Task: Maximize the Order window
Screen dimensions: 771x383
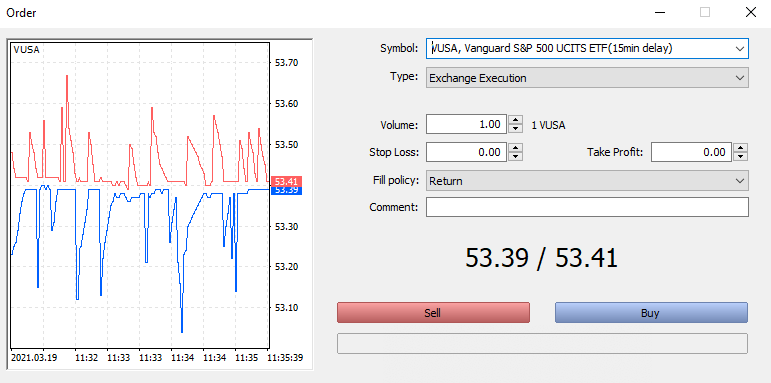Action: coord(705,12)
